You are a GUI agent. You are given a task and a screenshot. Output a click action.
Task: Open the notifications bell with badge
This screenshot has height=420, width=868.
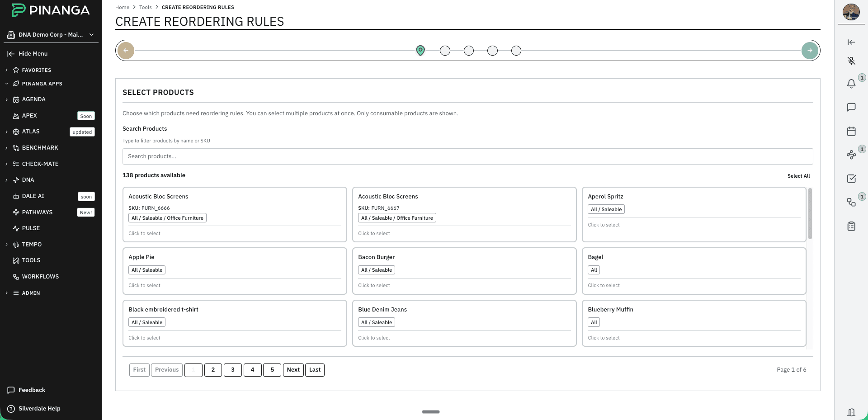851,84
